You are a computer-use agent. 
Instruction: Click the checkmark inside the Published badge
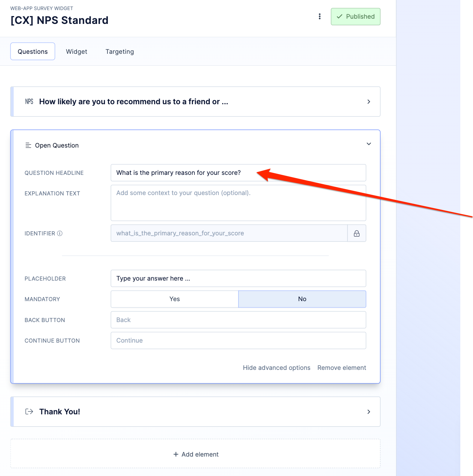[340, 16]
